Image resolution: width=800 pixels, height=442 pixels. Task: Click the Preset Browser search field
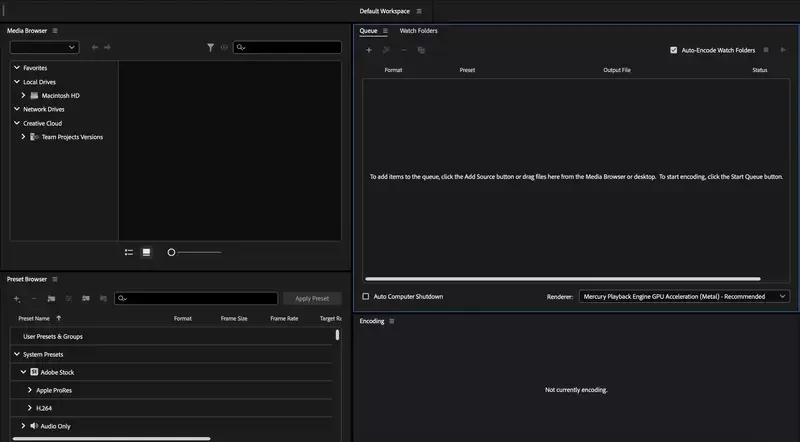coord(196,299)
